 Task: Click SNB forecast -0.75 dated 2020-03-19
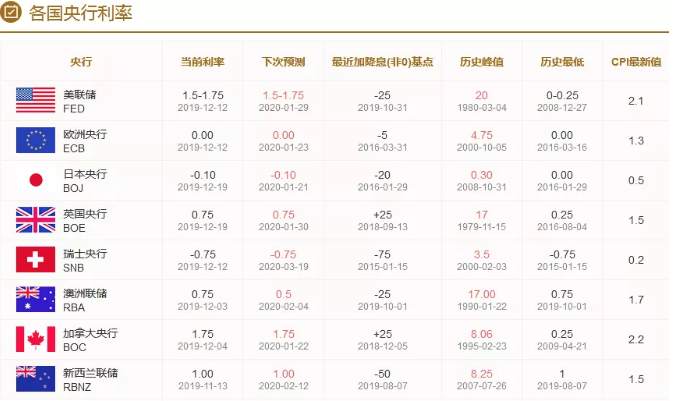pos(283,260)
